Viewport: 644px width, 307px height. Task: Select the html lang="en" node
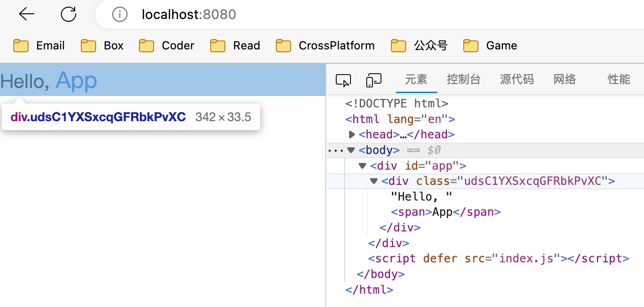[x=400, y=119]
